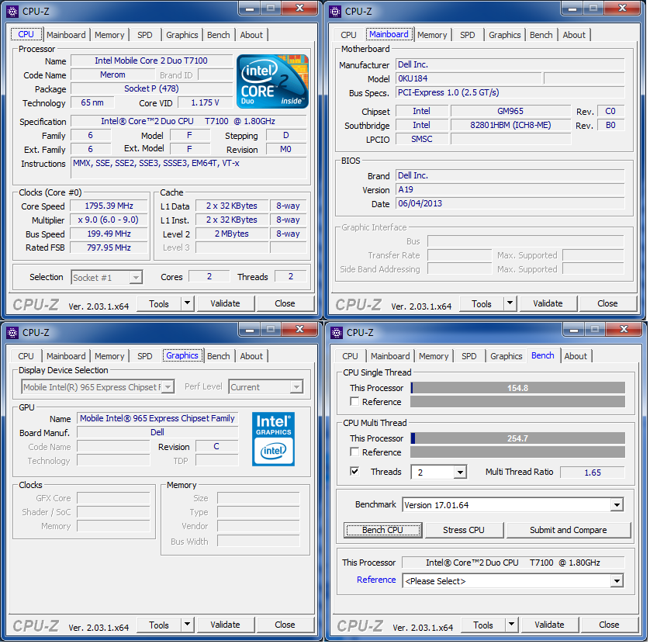Screen dimensions: 650x644
Task: Click the CPU-Z app icon in the Graphics window title bar
Action: click(x=12, y=333)
